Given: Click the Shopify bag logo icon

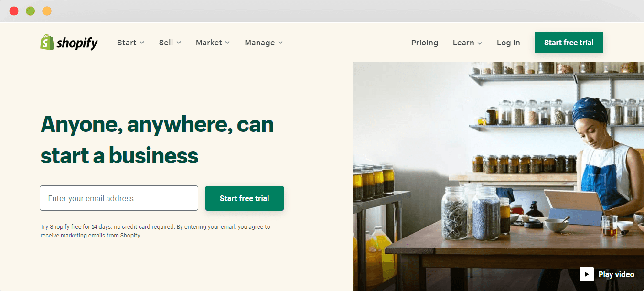Looking at the screenshot, I should click(47, 42).
